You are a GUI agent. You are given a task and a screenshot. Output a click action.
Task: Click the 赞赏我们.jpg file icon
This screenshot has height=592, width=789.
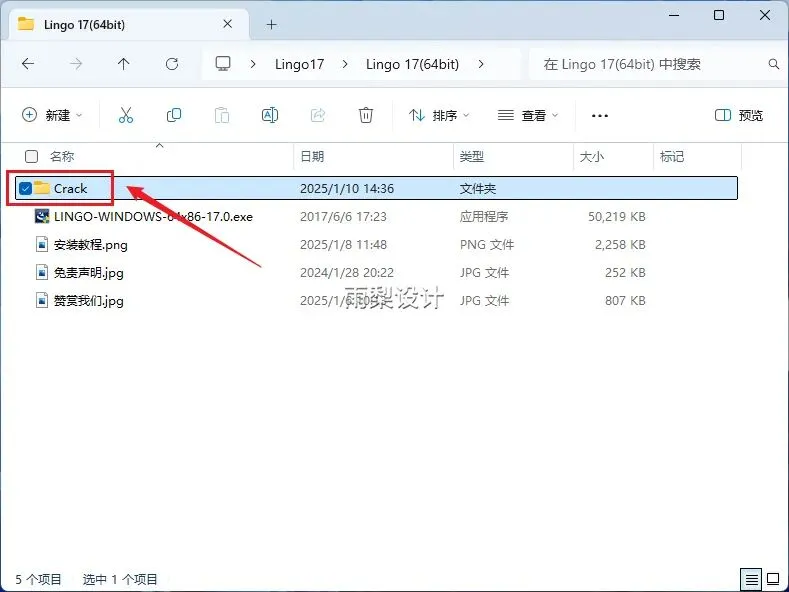pos(42,301)
